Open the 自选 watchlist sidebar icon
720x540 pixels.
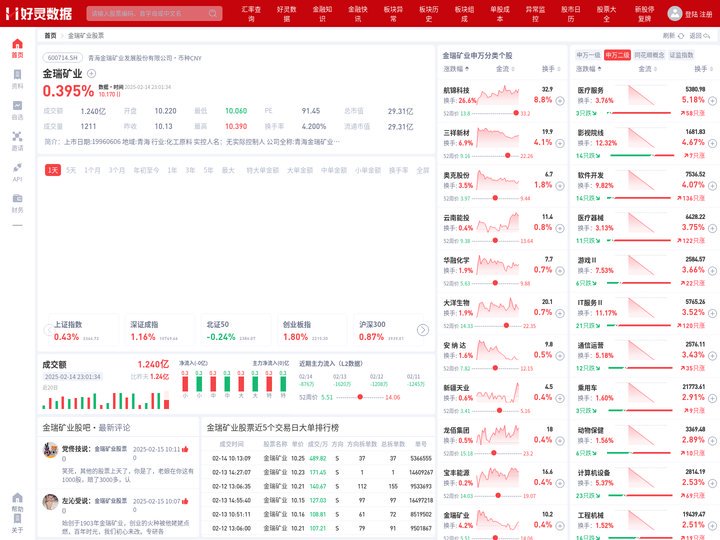[17, 110]
